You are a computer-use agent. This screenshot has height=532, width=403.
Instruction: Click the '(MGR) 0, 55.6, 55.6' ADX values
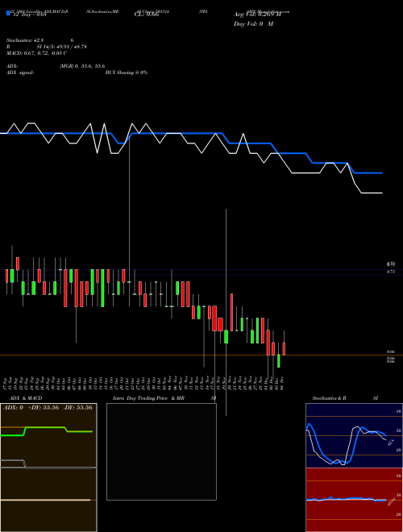pyautogui.click(x=82, y=66)
